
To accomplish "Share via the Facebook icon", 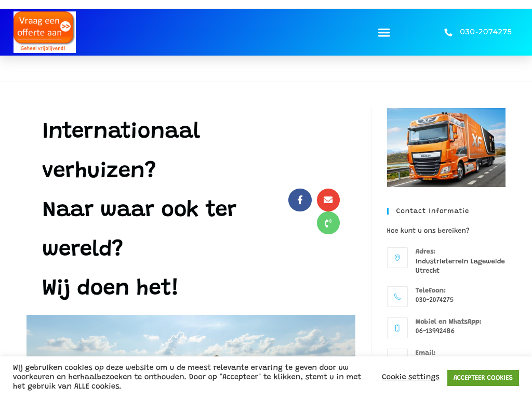I will 300,200.
